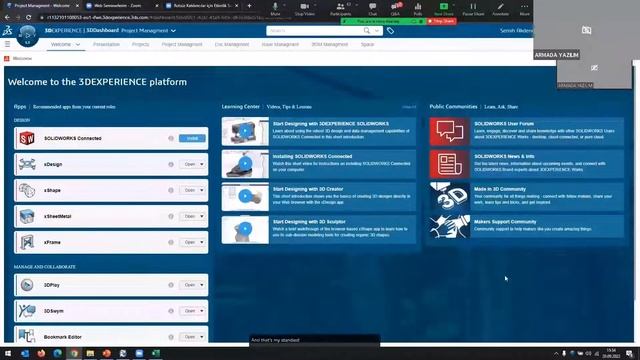Click Install button for SOLIDWORKS Connected

pos(192,138)
